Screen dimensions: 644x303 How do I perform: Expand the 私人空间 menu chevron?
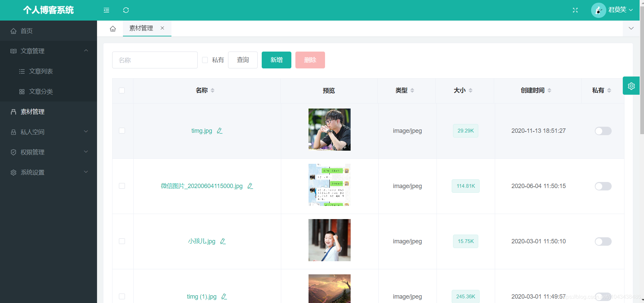[x=86, y=131]
